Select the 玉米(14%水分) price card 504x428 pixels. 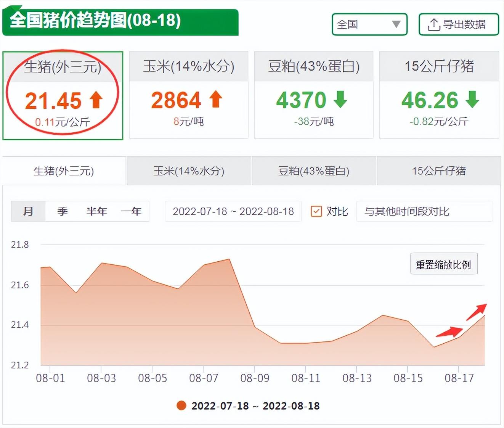189,95
